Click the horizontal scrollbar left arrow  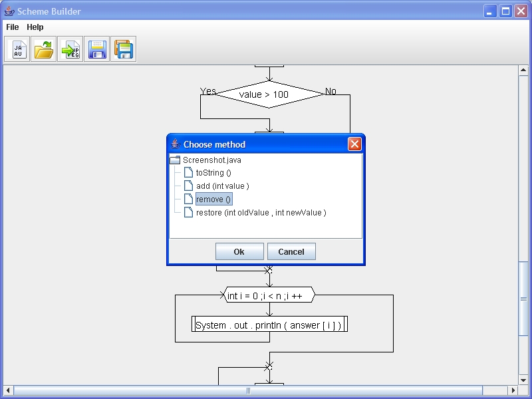pos(8,390)
